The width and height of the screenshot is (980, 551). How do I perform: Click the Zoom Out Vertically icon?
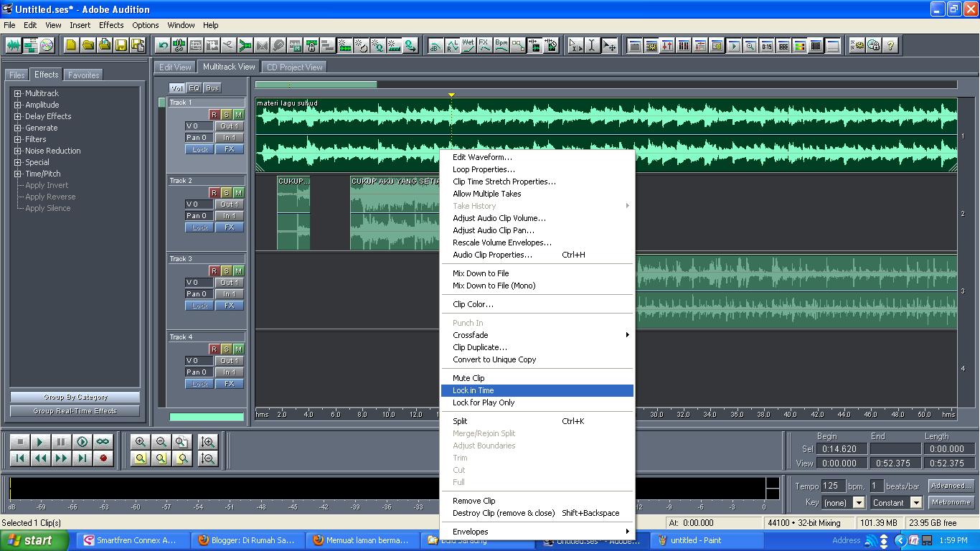coord(208,458)
